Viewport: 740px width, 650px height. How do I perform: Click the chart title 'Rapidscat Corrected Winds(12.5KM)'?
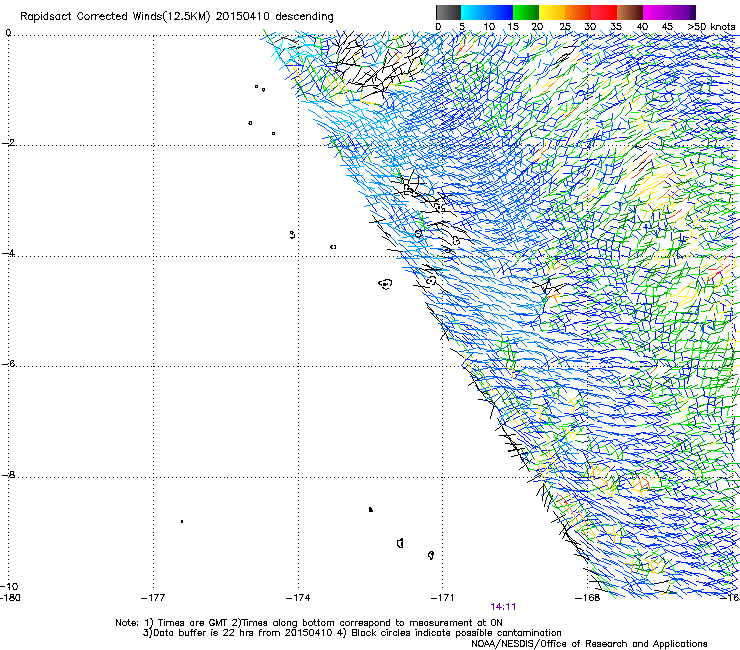[x=115, y=17]
